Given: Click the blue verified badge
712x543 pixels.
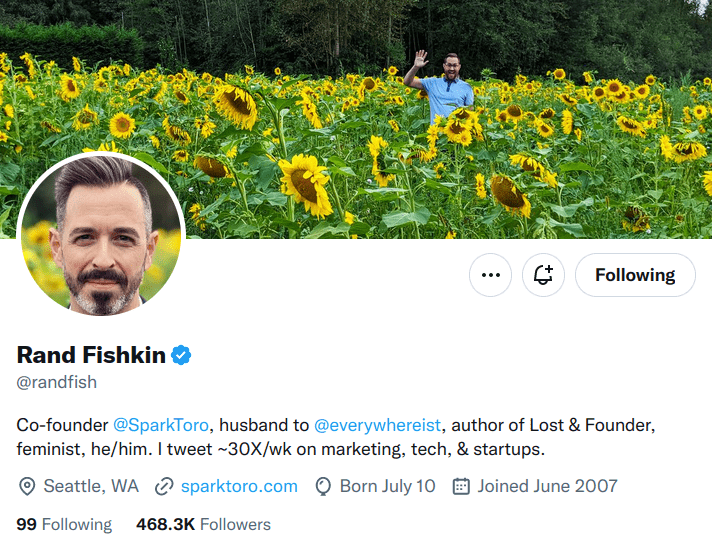Looking at the screenshot, I should [x=181, y=355].
